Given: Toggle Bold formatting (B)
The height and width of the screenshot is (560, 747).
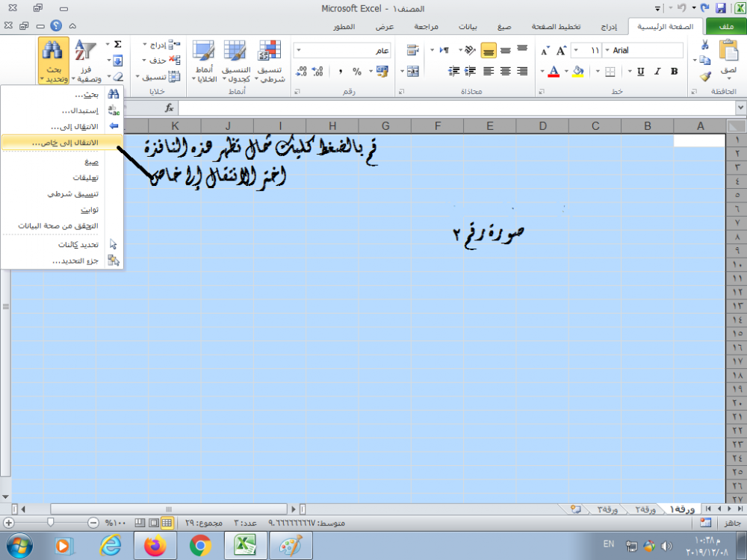Looking at the screenshot, I should tap(674, 72).
